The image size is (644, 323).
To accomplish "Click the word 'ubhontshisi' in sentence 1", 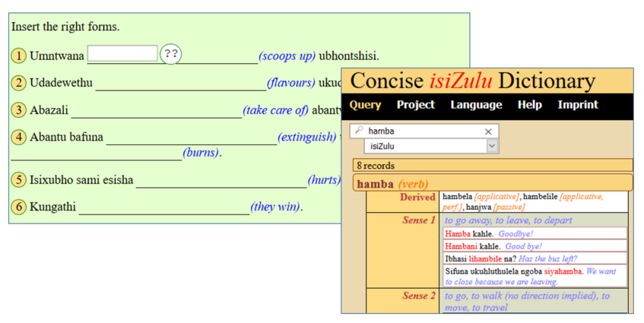I will click(349, 55).
